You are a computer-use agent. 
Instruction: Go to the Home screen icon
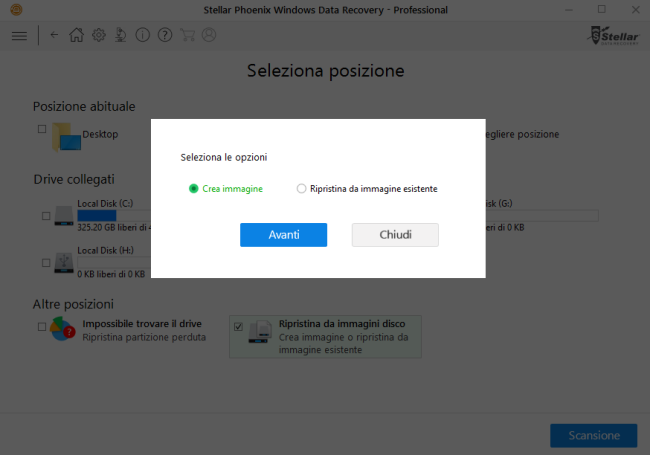[77, 35]
